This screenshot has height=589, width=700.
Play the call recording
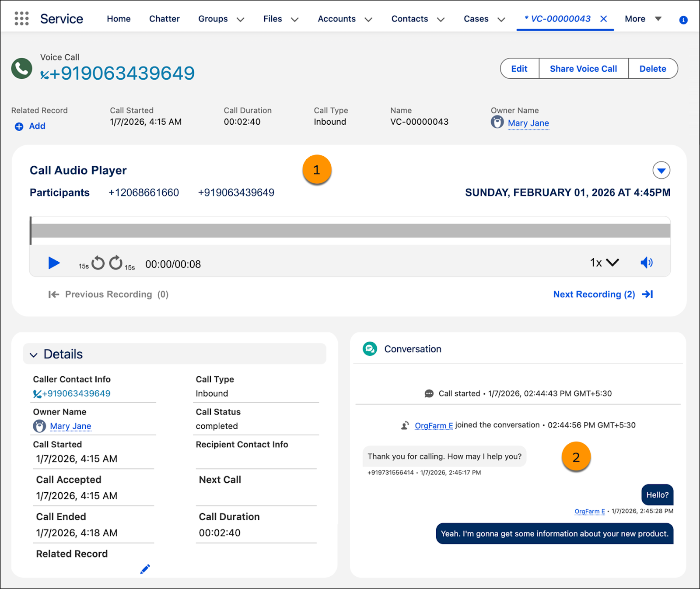pyautogui.click(x=54, y=263)
